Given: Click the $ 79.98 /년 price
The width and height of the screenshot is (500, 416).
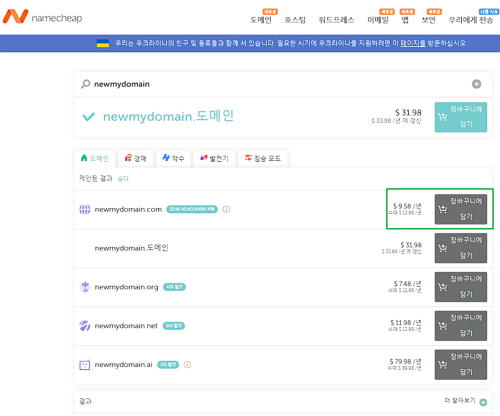Looking at the screenshot, I should click(x=406, y=361).
